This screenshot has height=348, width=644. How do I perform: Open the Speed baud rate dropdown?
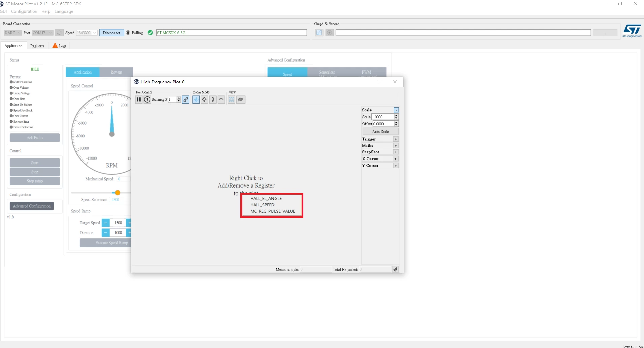(x=87, y=33)
